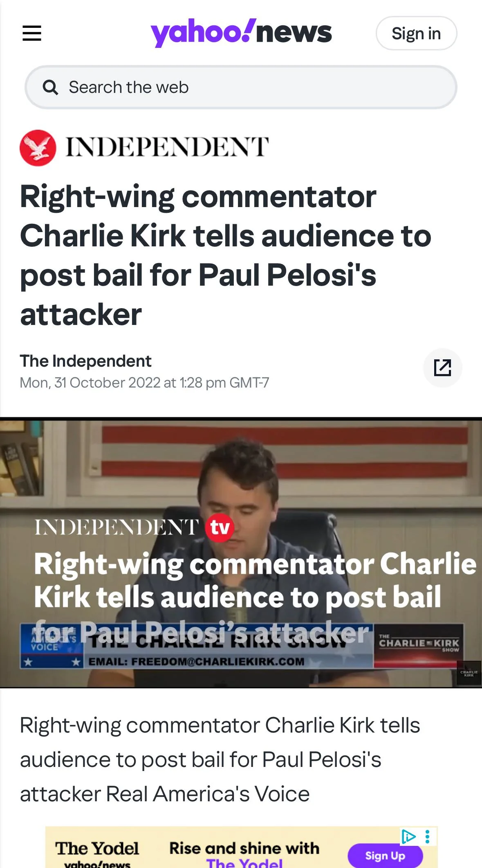
Task: Click the article publish date line
Action: (x=144, y=383)
